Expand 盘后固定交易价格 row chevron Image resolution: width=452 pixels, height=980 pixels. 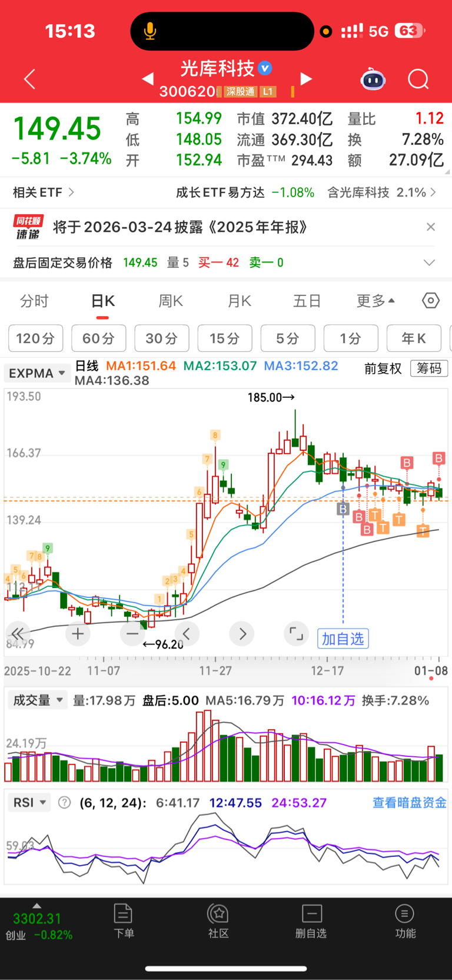click(430, 263)
